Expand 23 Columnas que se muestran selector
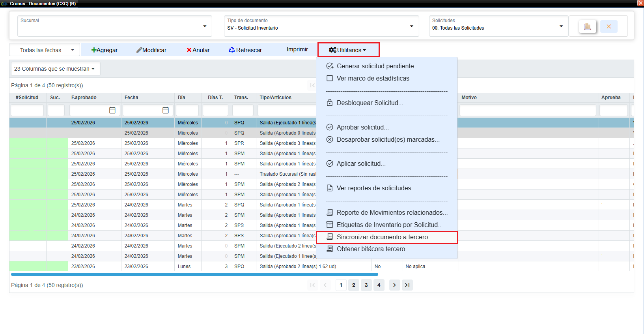The height and width of the screenshot is (334, 644). pyautogui.click(x=55, y=69)
